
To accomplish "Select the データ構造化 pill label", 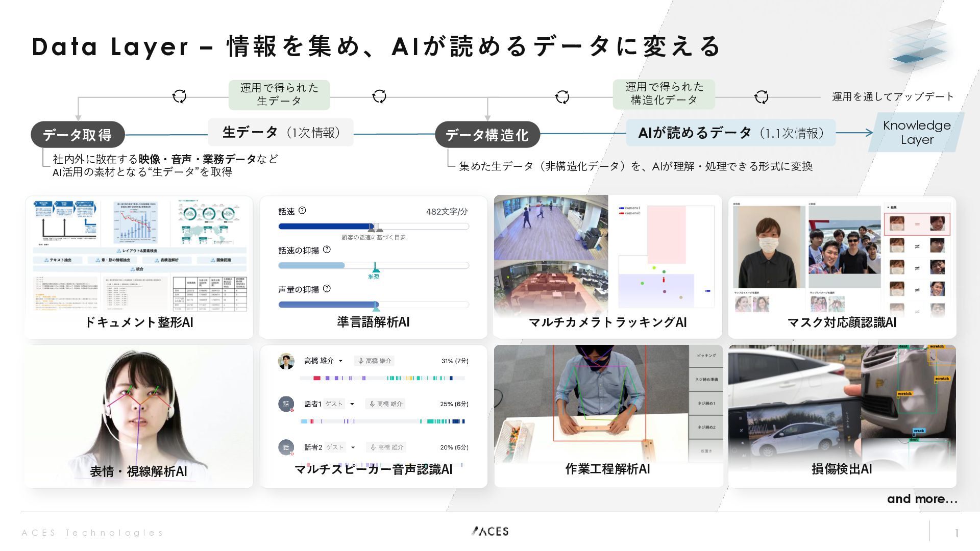I will click(487, 135).
